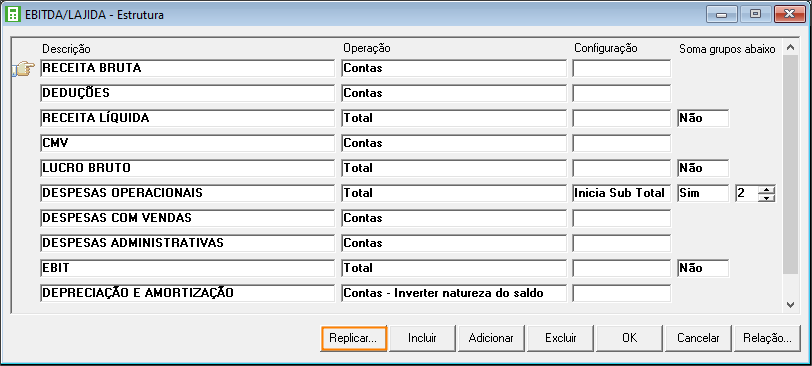Minimize the EBITDA/LAJIDA window
This screenshot has height=366, width=812.
722,14
